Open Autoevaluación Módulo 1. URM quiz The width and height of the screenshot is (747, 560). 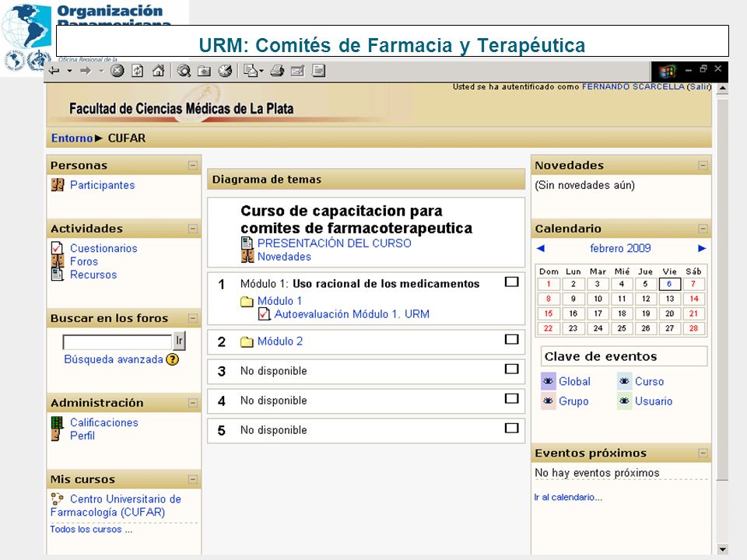tap(352, 314)
